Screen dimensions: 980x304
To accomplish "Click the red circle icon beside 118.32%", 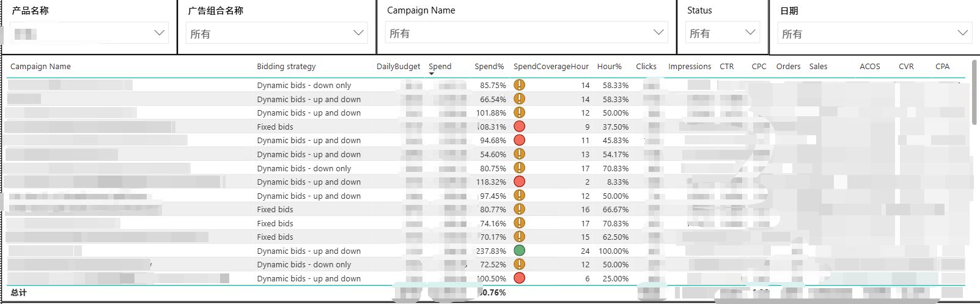I will (x=519, y=181).
